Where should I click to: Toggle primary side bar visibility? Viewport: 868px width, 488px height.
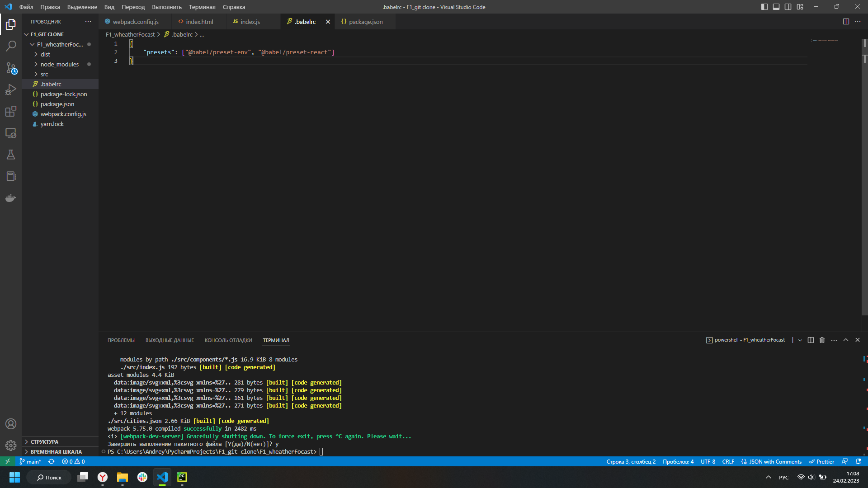[764, 7]
